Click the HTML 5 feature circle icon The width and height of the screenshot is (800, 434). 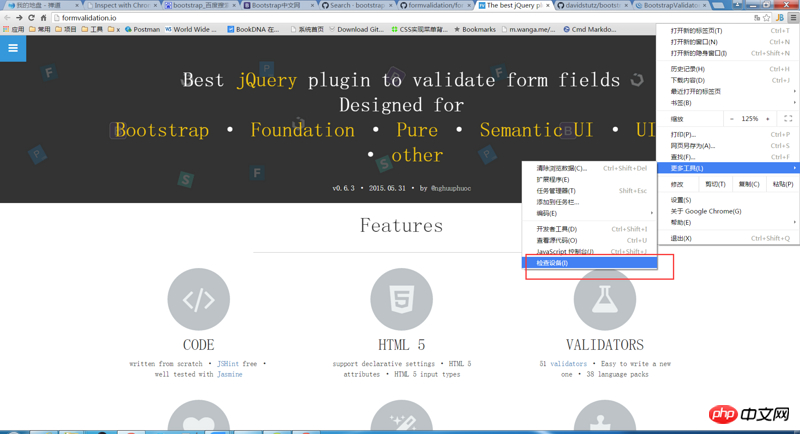pos(402,299)
